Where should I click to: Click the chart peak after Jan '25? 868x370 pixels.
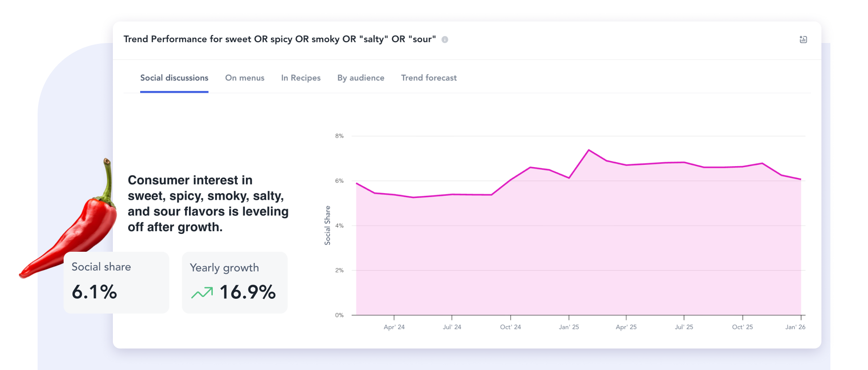click(589, 150)
